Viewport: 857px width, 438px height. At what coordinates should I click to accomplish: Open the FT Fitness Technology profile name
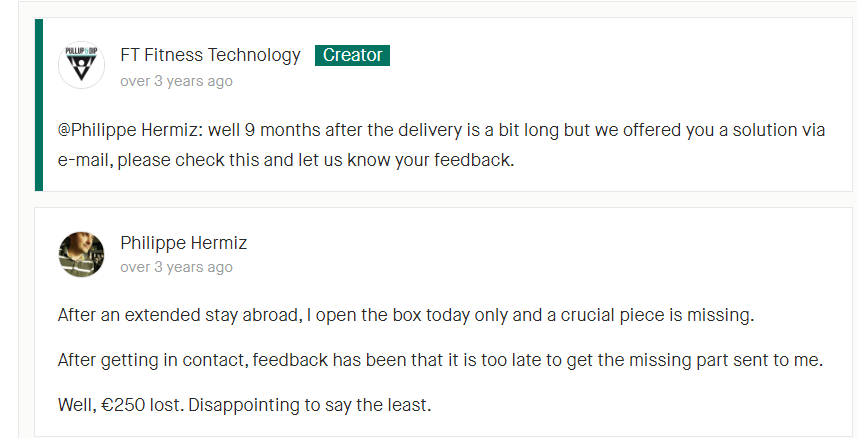pyautogui.click(x=210, y=55)
